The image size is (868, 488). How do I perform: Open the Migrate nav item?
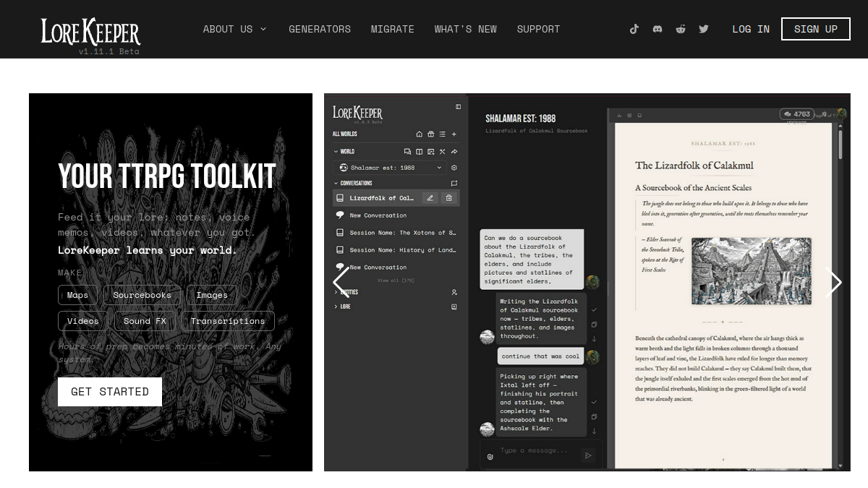(393, 29)
